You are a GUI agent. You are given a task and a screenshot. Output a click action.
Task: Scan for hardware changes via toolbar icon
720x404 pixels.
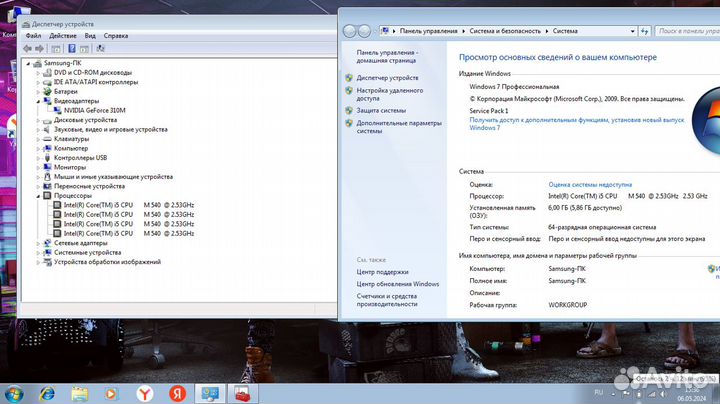click(x=101, y=48)
